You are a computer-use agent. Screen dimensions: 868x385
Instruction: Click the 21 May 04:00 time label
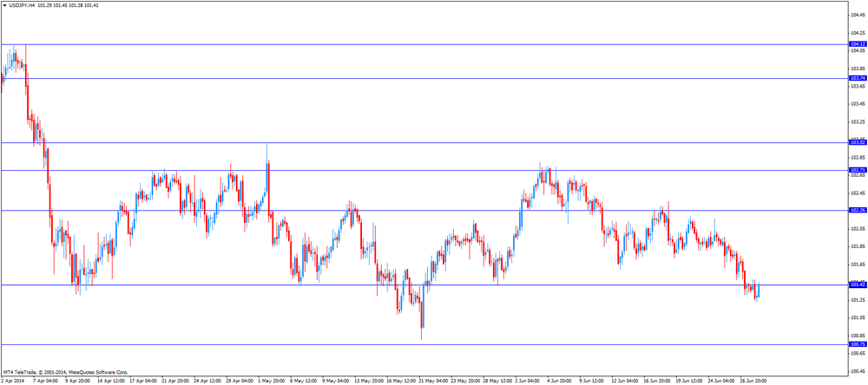tap(433, 382)
